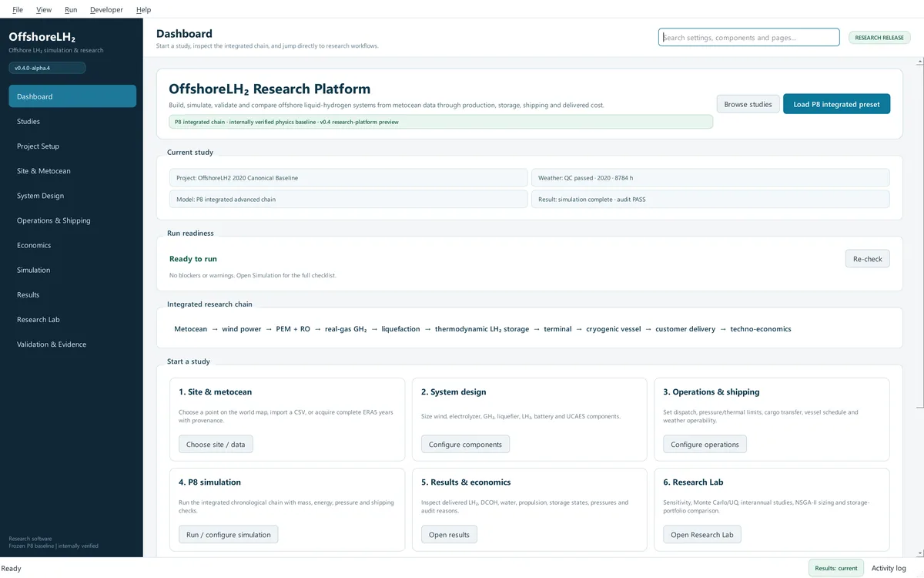Click '4. P8 simulation' card heading
The height and width of the screenshot is (578, 924).
coord(209,482)
